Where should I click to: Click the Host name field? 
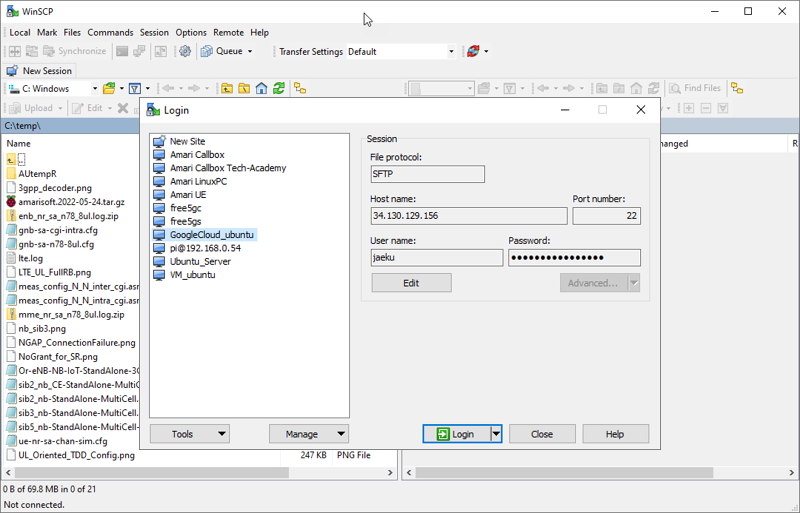pos(469,216)
